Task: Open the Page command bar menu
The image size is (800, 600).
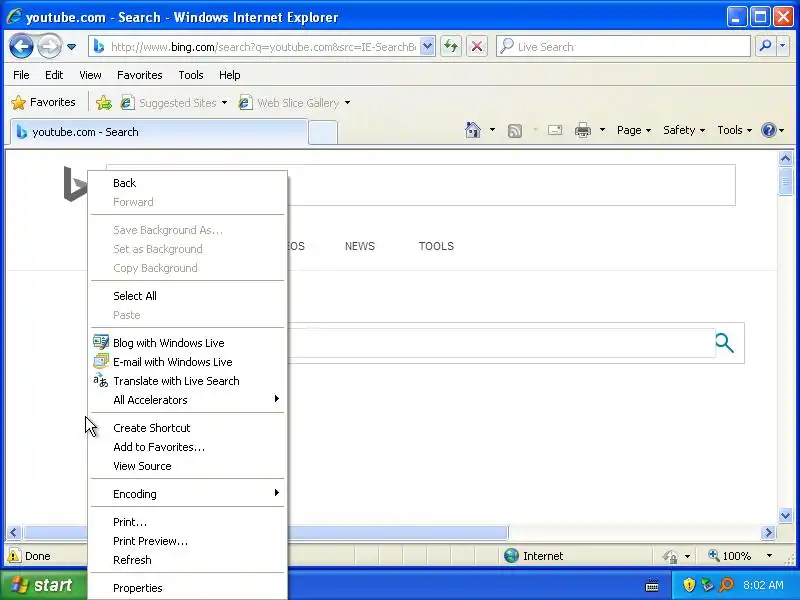Action: [x=634, y=130]
